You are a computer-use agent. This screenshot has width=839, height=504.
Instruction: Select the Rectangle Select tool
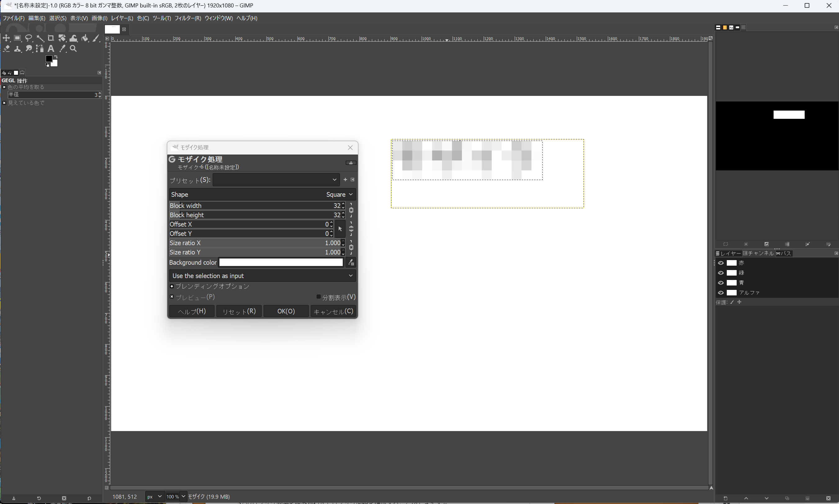coord(17,38)
